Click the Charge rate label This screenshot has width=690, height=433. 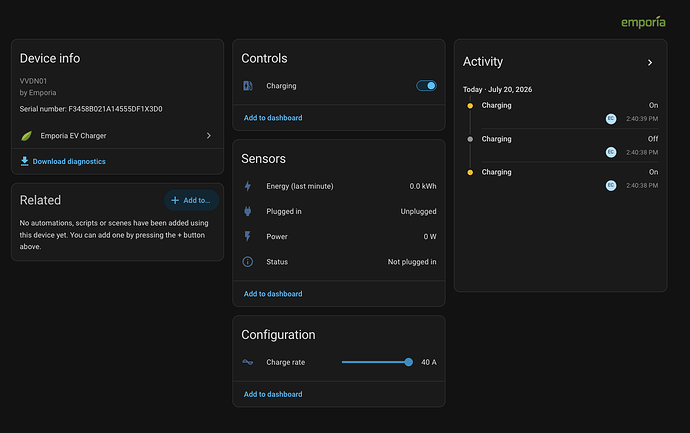286,362
